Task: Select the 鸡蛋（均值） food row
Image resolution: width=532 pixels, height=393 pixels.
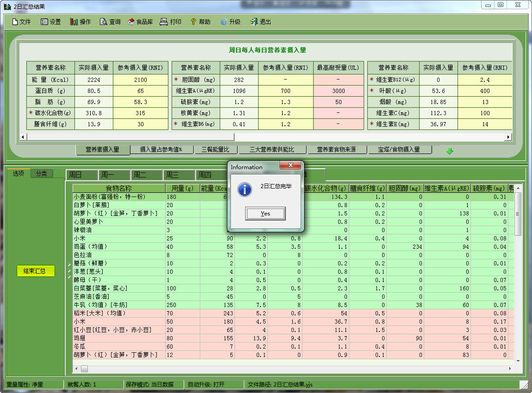Action: [x=118, y=246]
